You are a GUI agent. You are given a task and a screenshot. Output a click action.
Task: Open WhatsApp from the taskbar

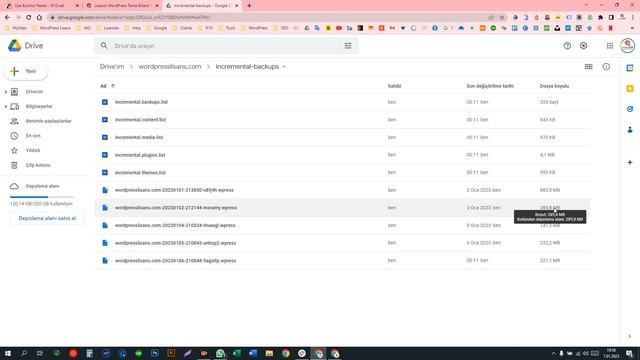[220, 353]
